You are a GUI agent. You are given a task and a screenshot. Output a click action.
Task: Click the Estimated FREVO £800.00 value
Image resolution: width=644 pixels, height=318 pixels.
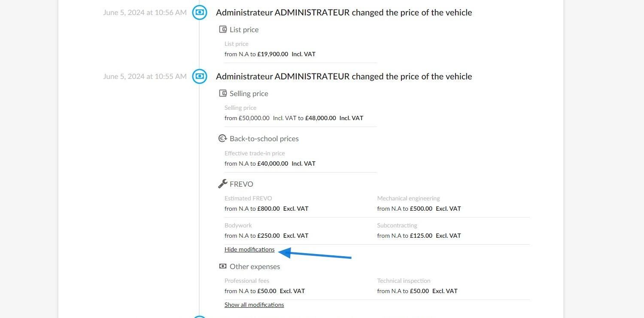click(x=268, y=209)
